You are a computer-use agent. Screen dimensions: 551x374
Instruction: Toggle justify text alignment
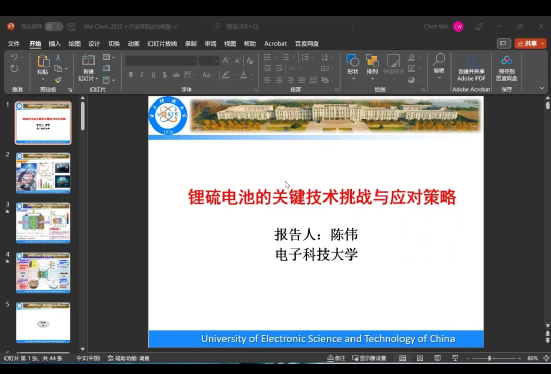click(302, 80)
